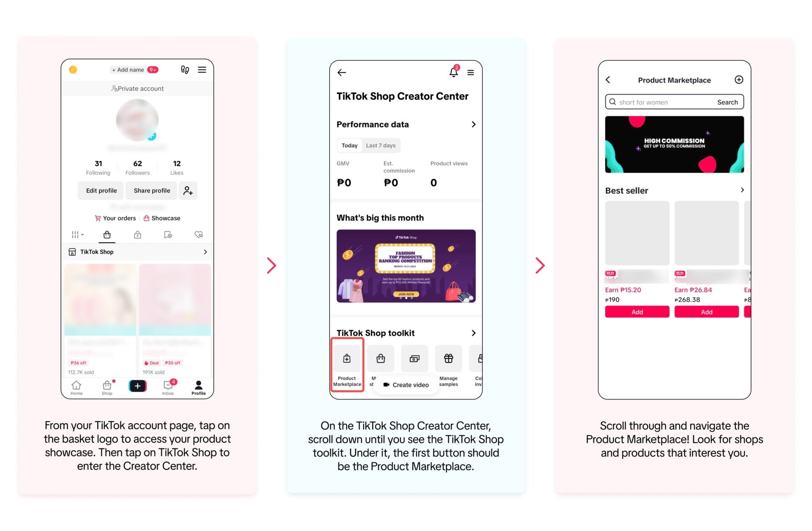Image resolution: width=812 pixels, height=531 pixels.
Task: Toggle Last 7 days performance data view
Action: click(380, 145)
